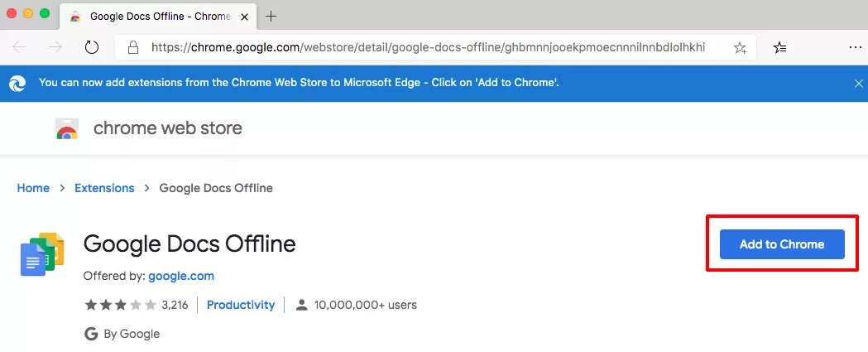Screen dimensions: 868x352
Task: Reload the page with refresh icon
Action: (92, 47)
